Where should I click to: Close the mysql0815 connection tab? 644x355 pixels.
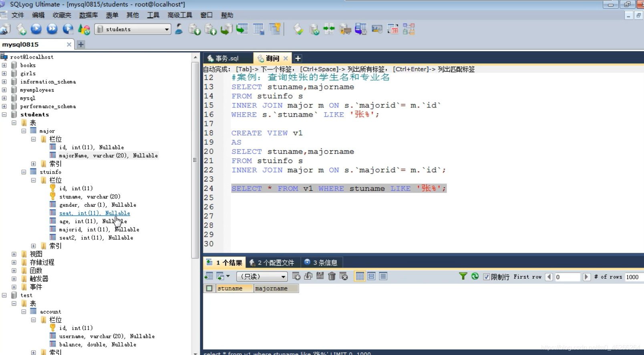tap(69, 44)
